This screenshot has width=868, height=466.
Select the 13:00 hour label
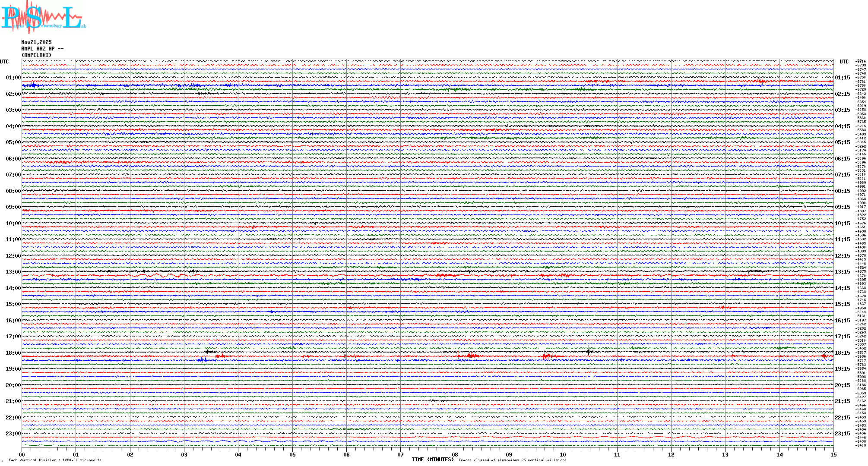13,272
